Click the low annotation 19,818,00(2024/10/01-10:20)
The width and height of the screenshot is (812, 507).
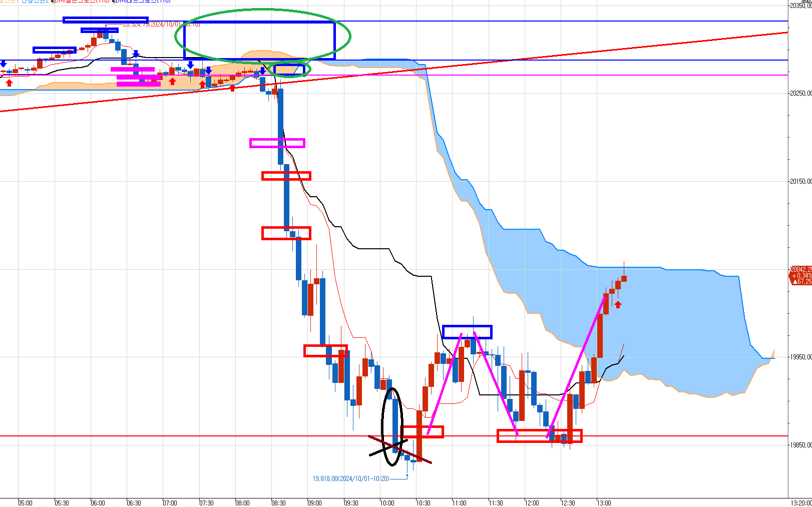pyautogui.click(x=351, y=479)
